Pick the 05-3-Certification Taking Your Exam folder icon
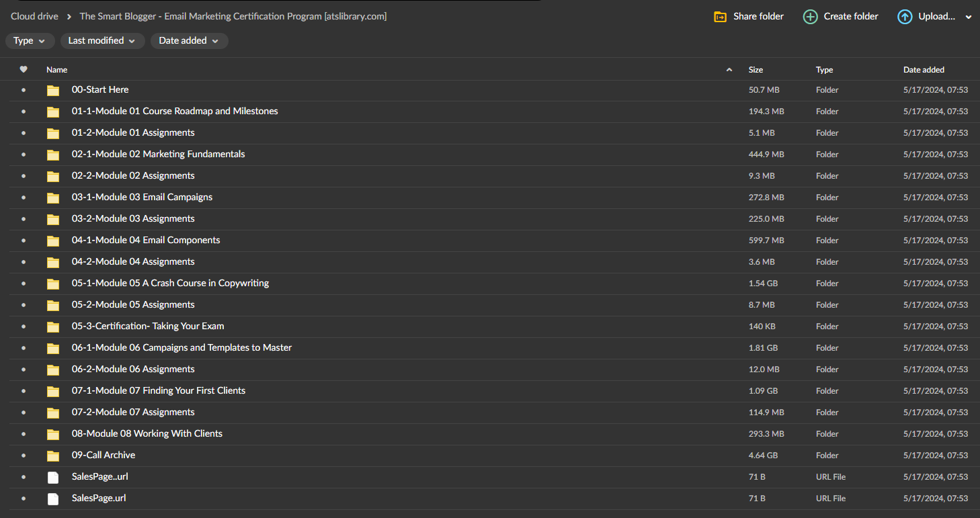Viewport: 980px width, 518px height. [x=53, y=327]
